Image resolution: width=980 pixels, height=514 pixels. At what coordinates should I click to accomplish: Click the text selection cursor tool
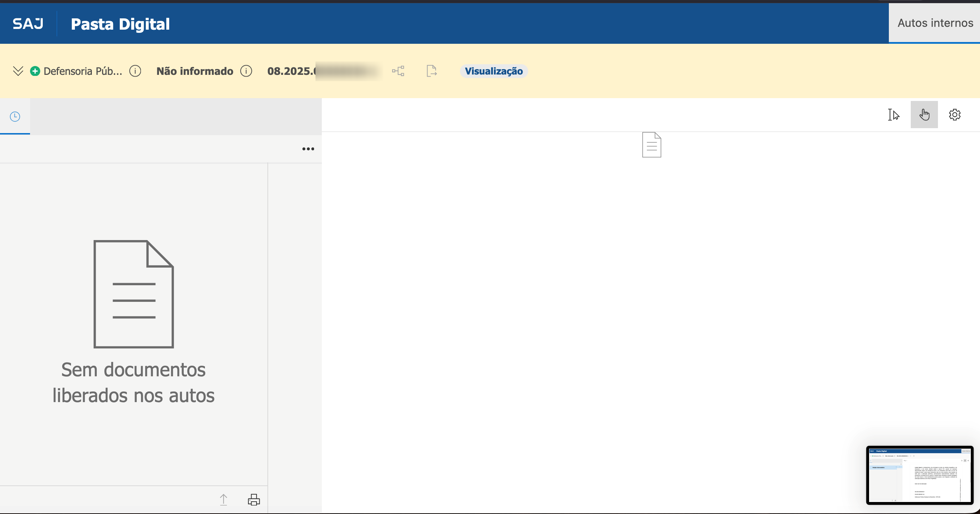[x=893, y=114]
